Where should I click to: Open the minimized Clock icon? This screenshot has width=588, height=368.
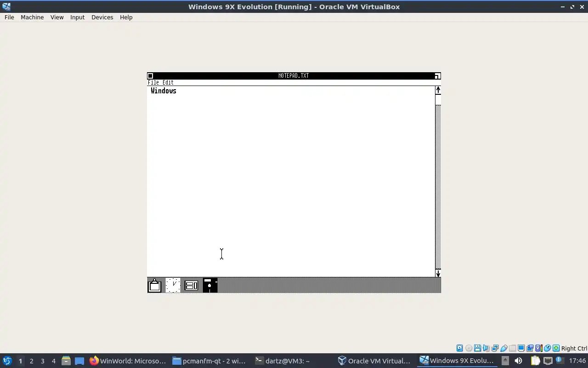(x=173, y=285)
